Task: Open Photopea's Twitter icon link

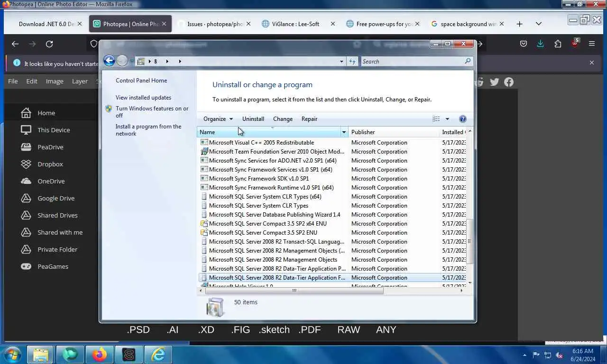Action: tap(495, 82)
